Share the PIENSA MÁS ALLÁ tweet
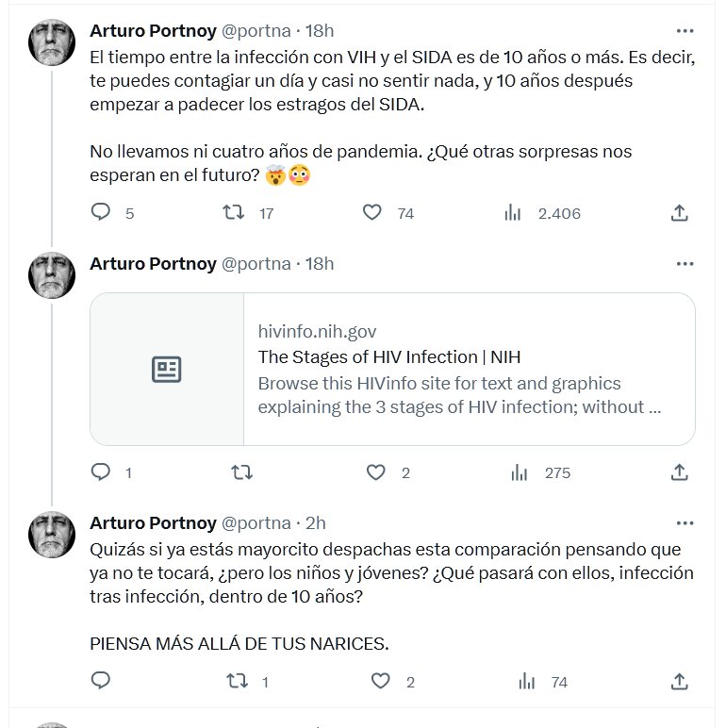The width and height of the screenshot is (726, 728). 679,681
